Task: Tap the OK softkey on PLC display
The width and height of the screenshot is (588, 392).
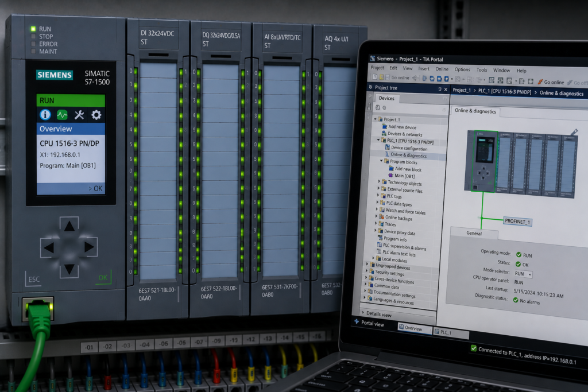Action: (x=95, y=188)
